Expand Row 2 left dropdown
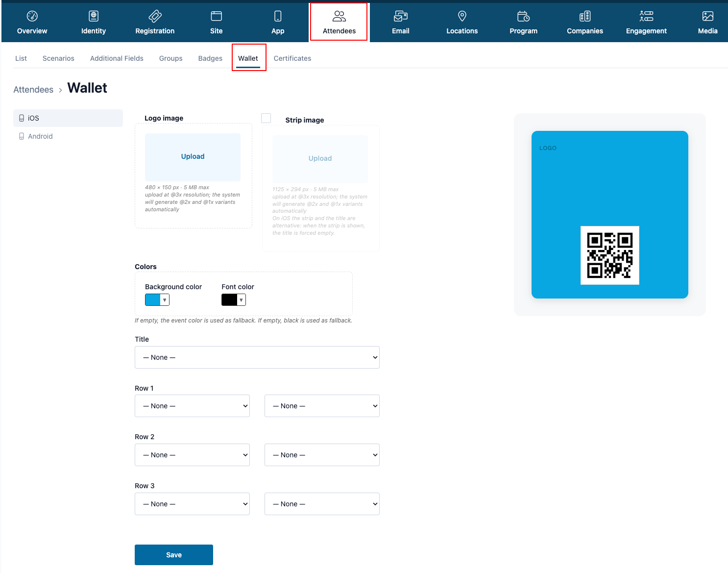Viewport: 728px width, 573px height. click(192, 455)
